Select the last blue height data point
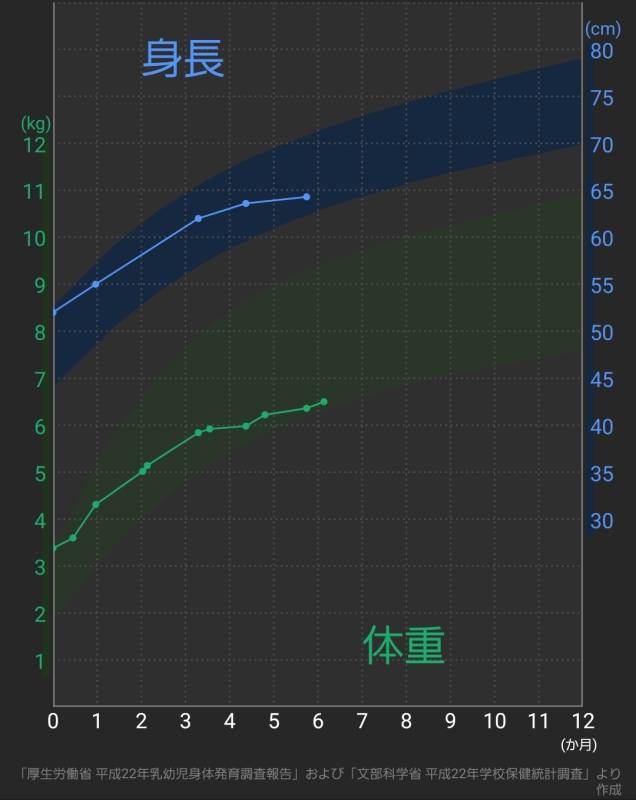 (306, 197)
